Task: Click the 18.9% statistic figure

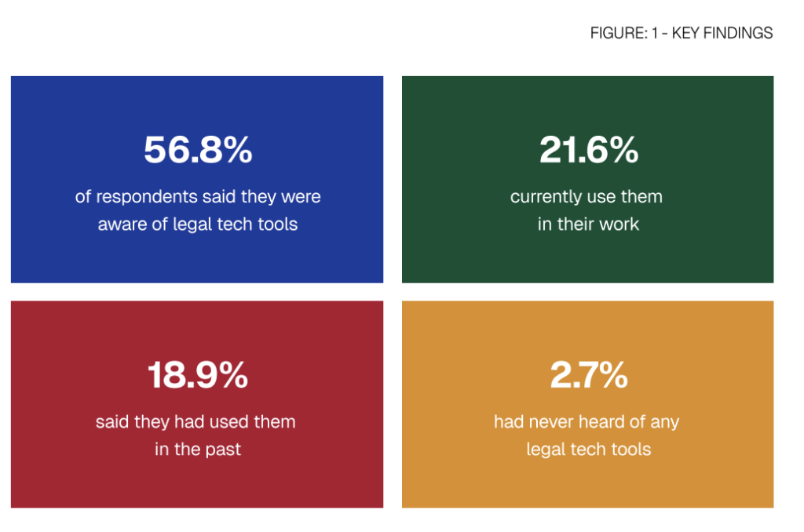Action: point(198,376)
